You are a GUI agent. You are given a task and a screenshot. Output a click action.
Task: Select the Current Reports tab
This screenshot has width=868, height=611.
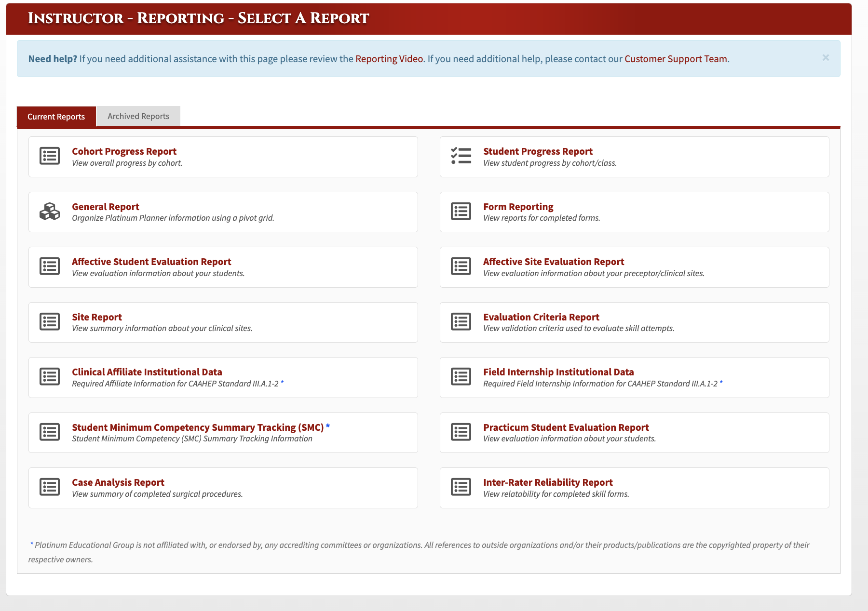tap(56, 117)
